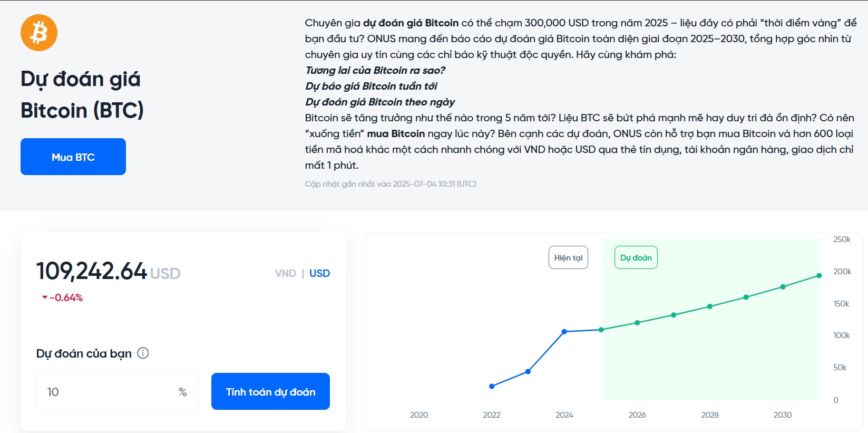
Task: Click the final forecast point near 200k
Action: tap(819, 275)
